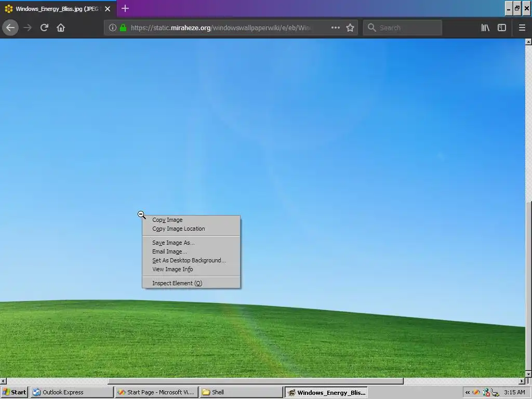Select Email Image...
The image size is (532, 399).
point(191,251)
